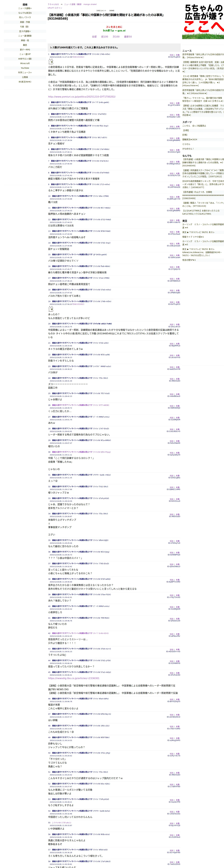This screenshot has width=224, height=868.
Task: Open ニュース速報+ in left sidebar
Action: pyautogui.click(x=25, y=8)
